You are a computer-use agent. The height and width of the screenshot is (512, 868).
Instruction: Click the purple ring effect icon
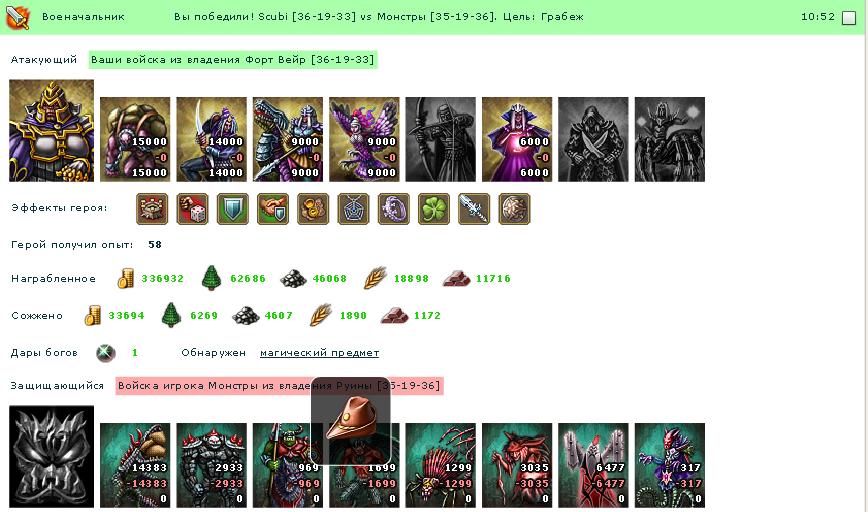394,209
